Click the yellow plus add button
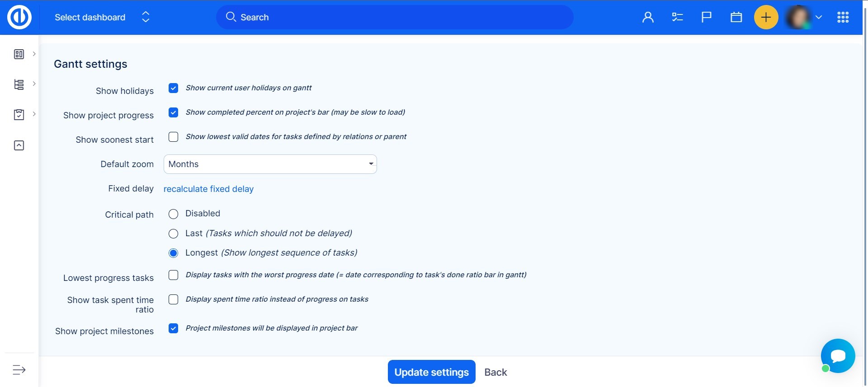Screen dimensions: 868x387 point(766,17)
